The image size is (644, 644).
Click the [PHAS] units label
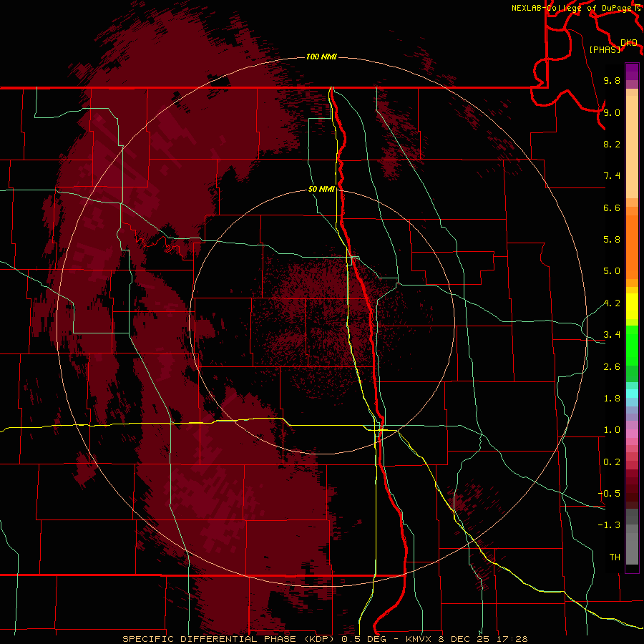pos(605,49)
